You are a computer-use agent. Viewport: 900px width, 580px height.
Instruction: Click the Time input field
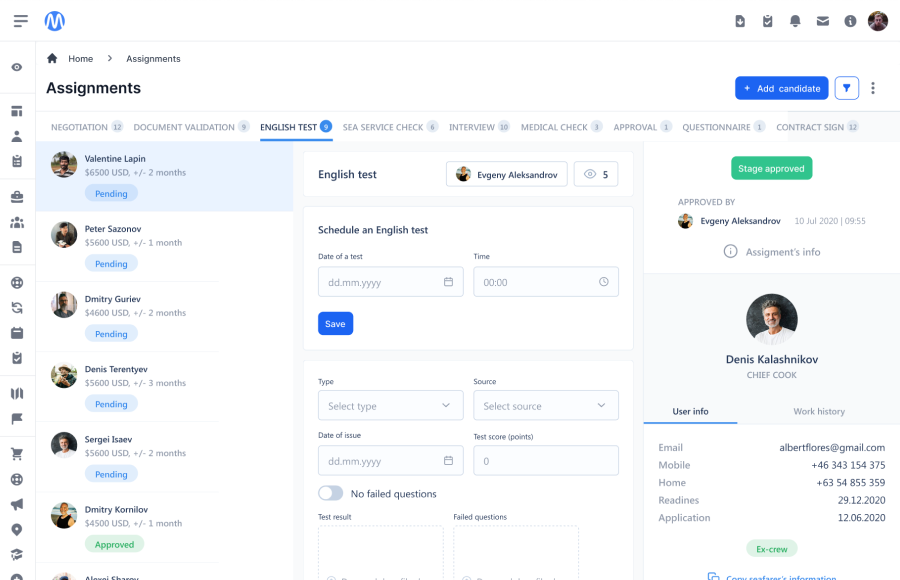pyautogui.click(x=546, y=281)
